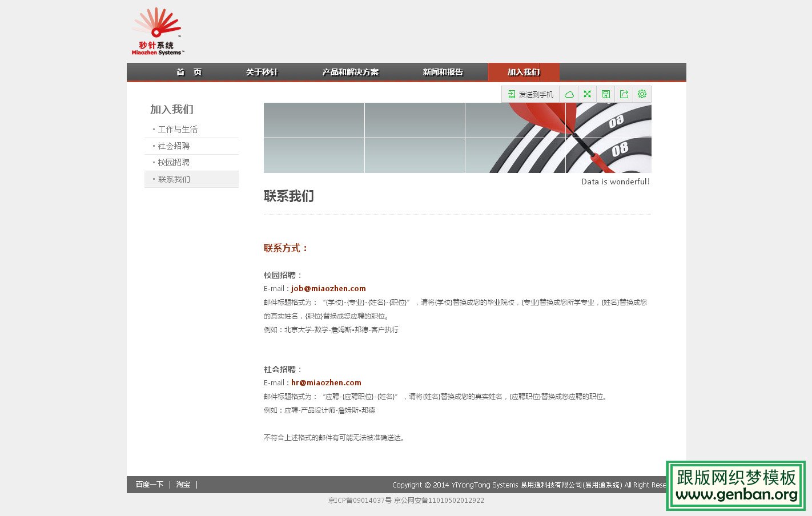Click the save screenshot icon
This screenshot has width=812, height=516.
(605, 94)
